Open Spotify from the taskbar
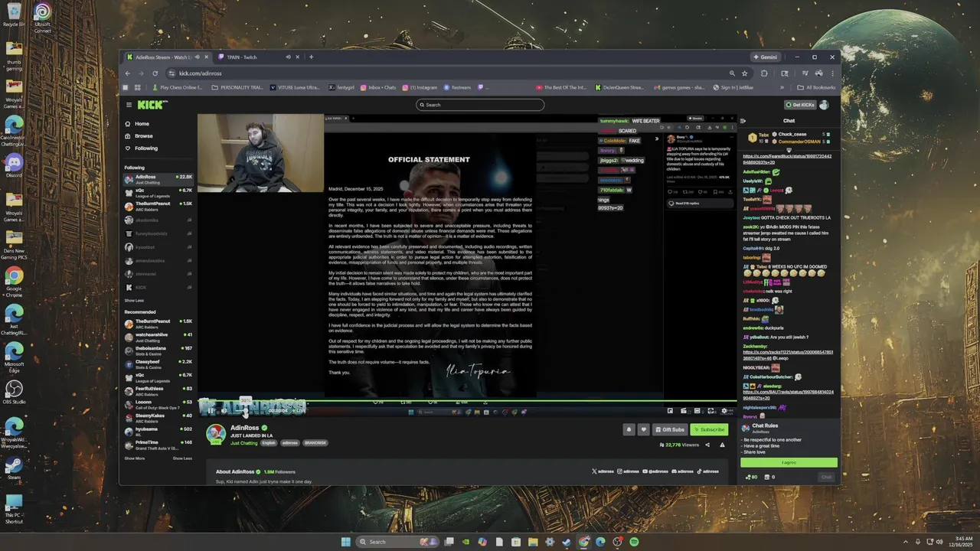This screenshot has width=980, height=551. pos(634,542)
